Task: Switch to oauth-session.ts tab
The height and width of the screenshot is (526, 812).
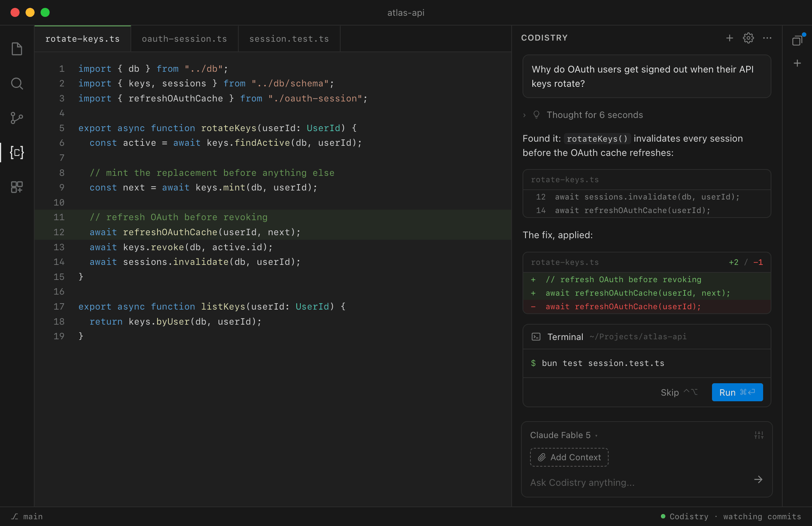Action: [x=184, y=39]
